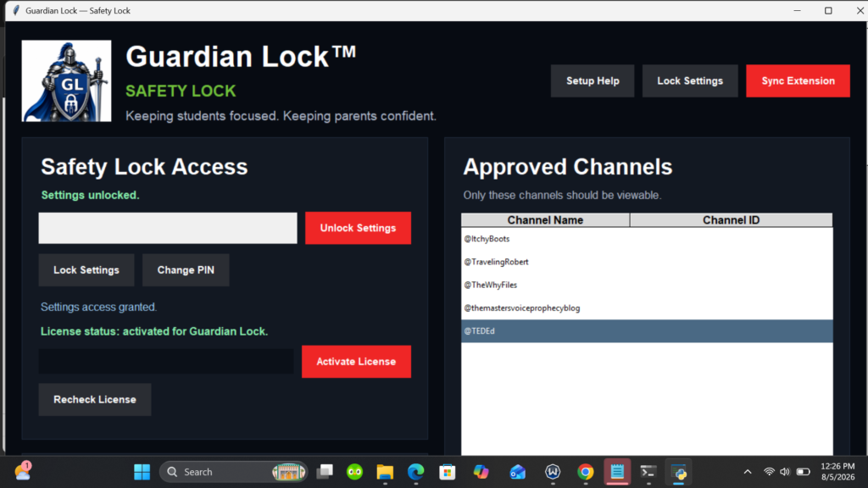Open the Terminal icon in the taskbar

648,472
